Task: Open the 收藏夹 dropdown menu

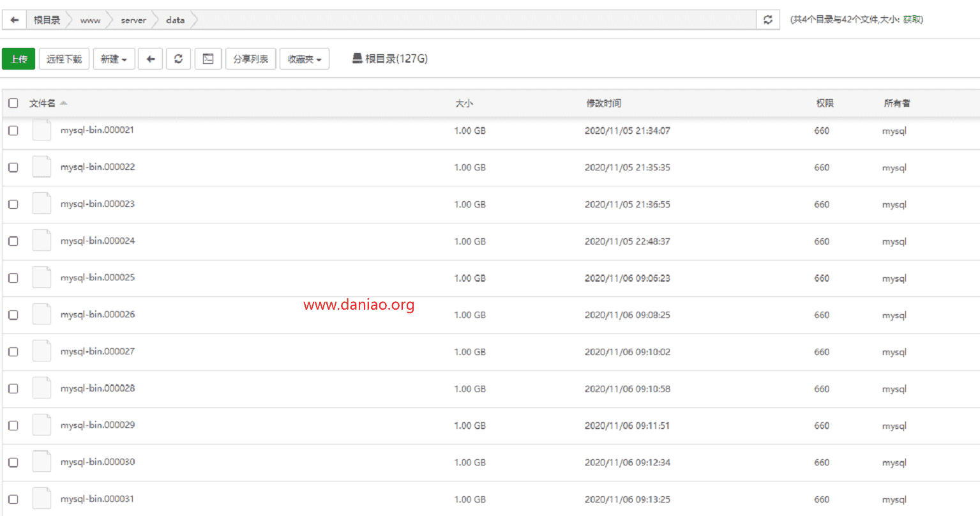Action: click(305, 59)
